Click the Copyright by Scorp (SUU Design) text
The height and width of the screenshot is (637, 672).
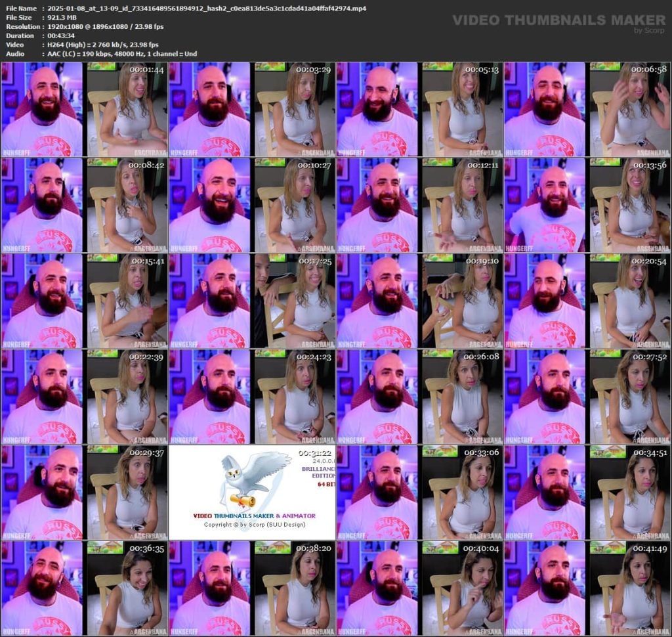[x=254, y=525]
